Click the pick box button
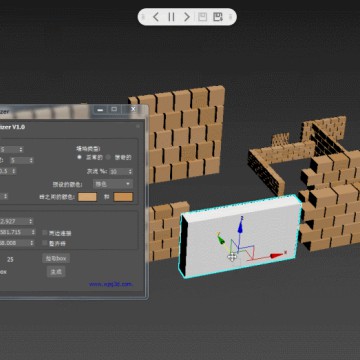Viewport: 360px width, 360px height. coord(56,258)
